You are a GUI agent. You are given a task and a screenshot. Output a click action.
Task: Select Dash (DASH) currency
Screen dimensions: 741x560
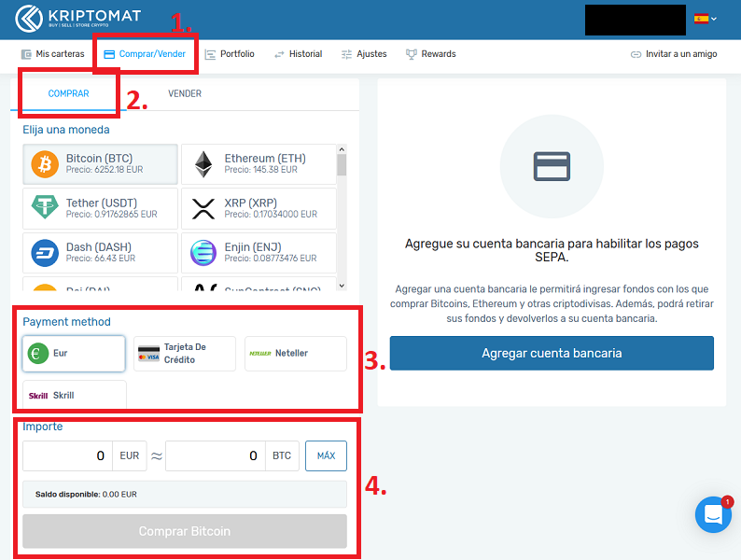point(100,253)
